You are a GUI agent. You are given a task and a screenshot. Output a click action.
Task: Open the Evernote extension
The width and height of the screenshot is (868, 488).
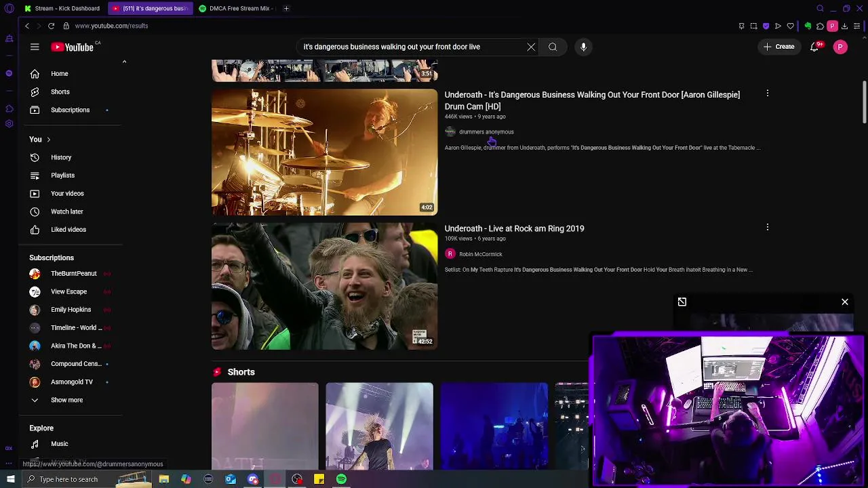[x=808, y=26]
